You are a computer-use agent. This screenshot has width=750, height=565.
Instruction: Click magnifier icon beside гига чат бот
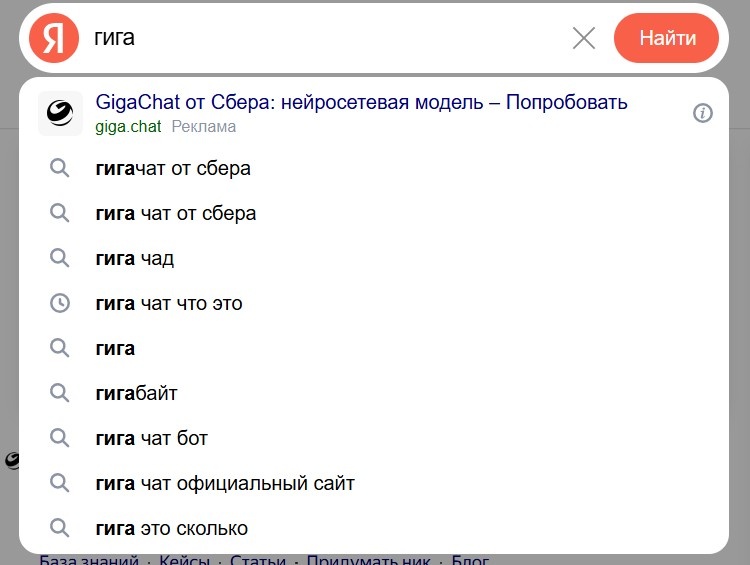tap(60, 438)
